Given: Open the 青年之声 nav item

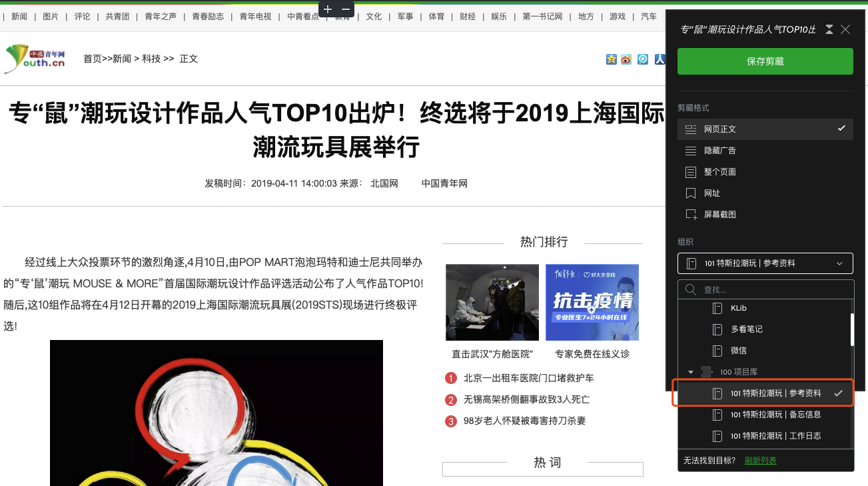Looking at the screenshot, I should [161, 17].
